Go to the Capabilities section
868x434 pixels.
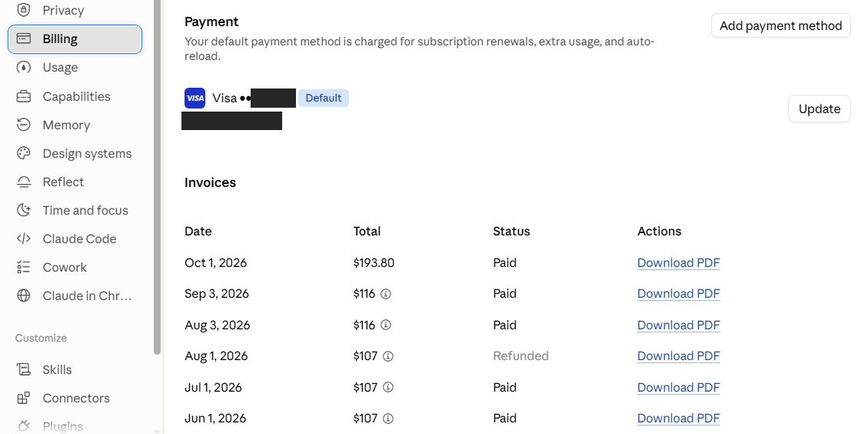(x=75, y=96)
